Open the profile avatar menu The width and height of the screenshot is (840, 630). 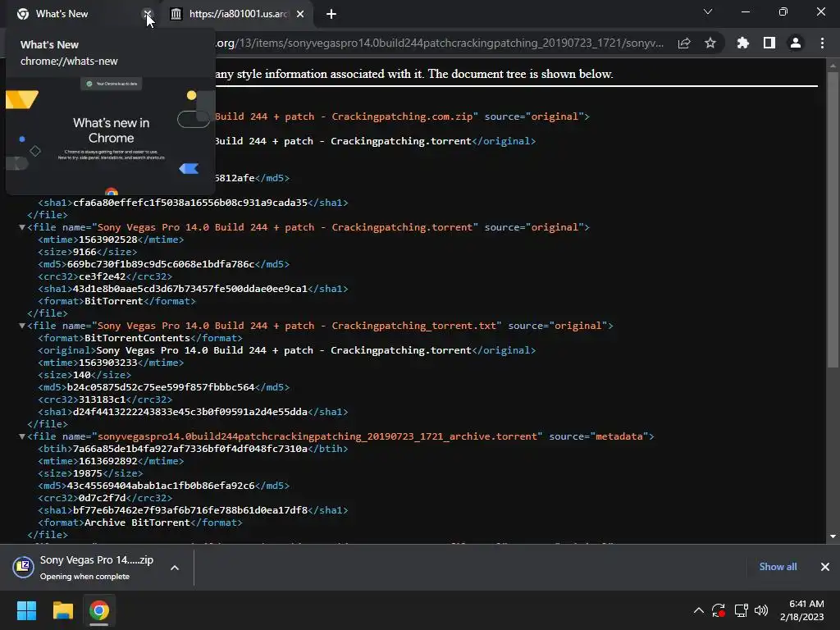tap(796, 43)
